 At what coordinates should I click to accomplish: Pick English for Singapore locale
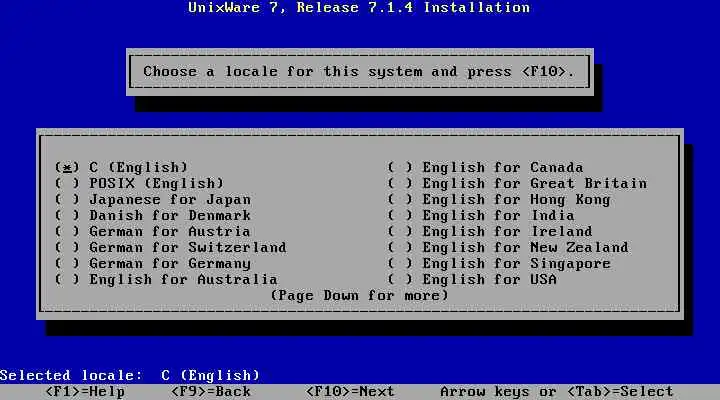coord(499,264)
